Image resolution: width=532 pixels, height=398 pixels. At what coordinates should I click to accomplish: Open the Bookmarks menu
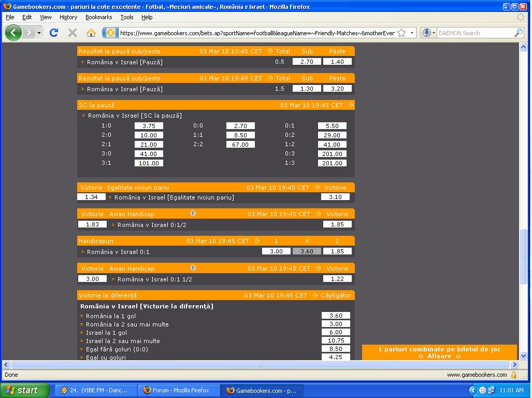98,17
